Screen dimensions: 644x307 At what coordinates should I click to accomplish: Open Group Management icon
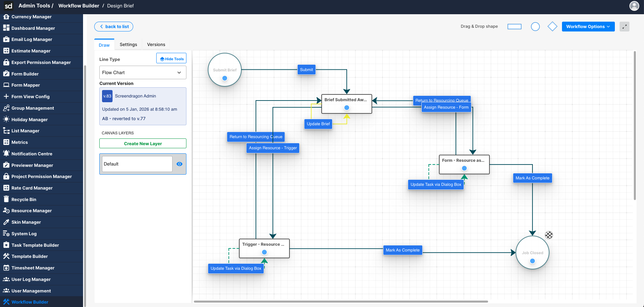coord(6,108)
